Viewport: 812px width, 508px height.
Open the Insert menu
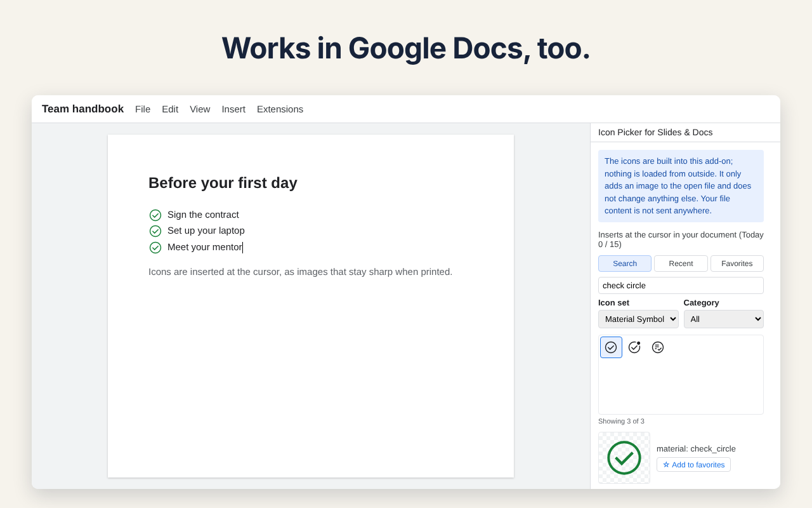pyautogui.click(x=233, y=109)
